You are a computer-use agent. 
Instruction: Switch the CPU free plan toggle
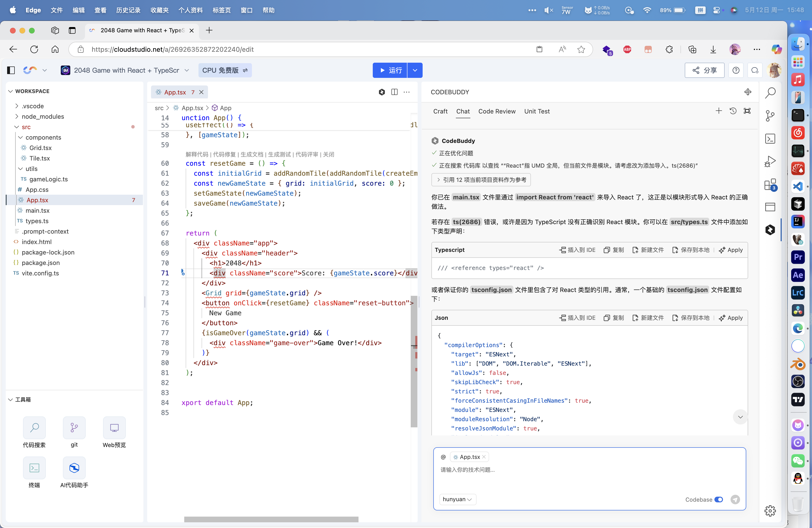(225, 70)
